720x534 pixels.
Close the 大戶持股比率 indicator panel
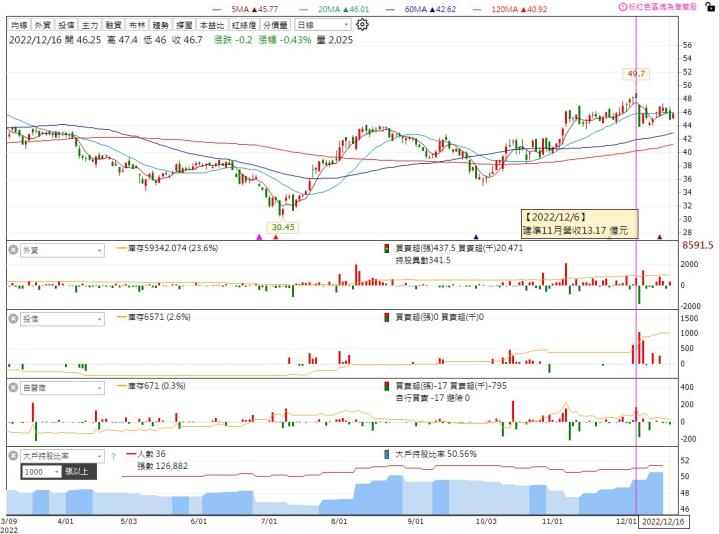click(x=13, y=456)
